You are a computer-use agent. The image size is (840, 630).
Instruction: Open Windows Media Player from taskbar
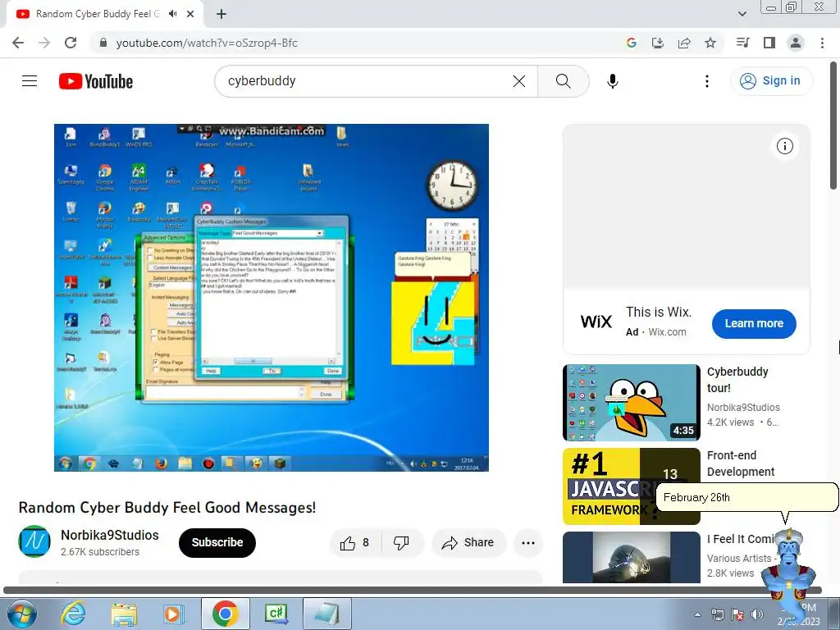coord(175,614)
